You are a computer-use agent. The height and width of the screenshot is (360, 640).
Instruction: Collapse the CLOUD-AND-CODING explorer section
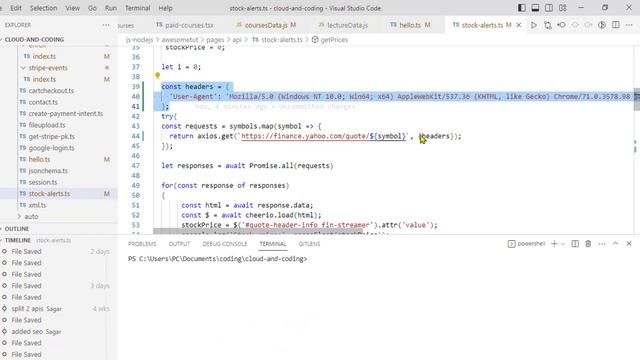(34, 40)
